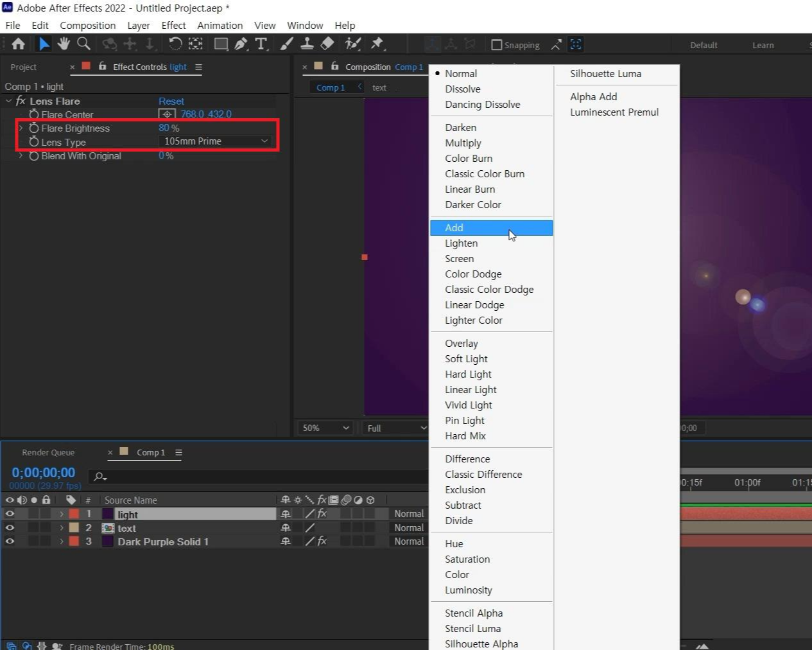Screen dimensions: 812x650
Task: Hide the text layer with its eye
Action: 10,527
